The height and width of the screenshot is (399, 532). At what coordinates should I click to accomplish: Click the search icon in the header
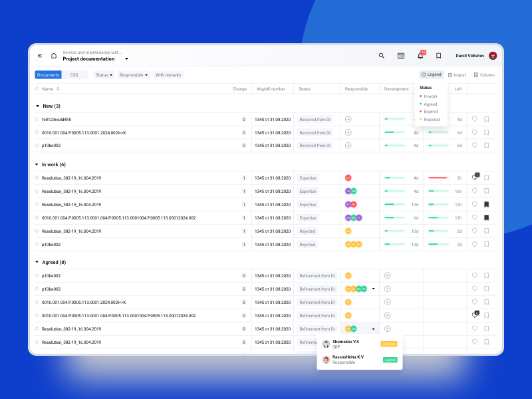click(381, 56)
